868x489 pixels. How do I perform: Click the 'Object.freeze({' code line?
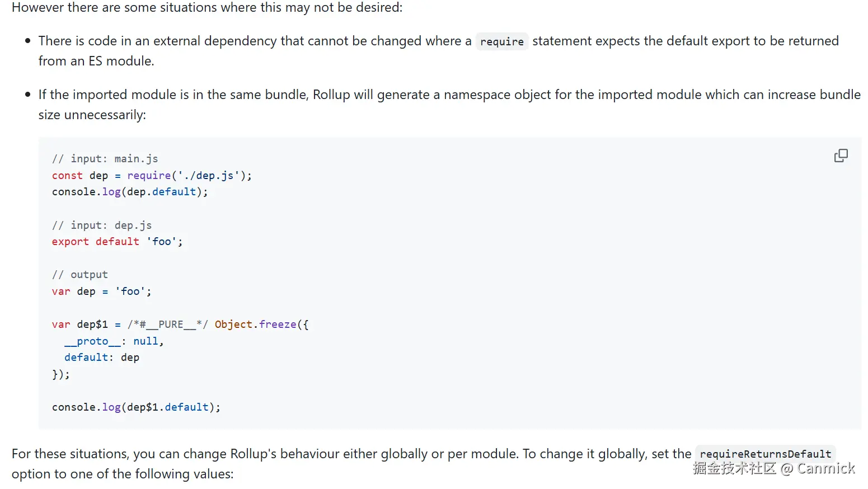[180, 325]
